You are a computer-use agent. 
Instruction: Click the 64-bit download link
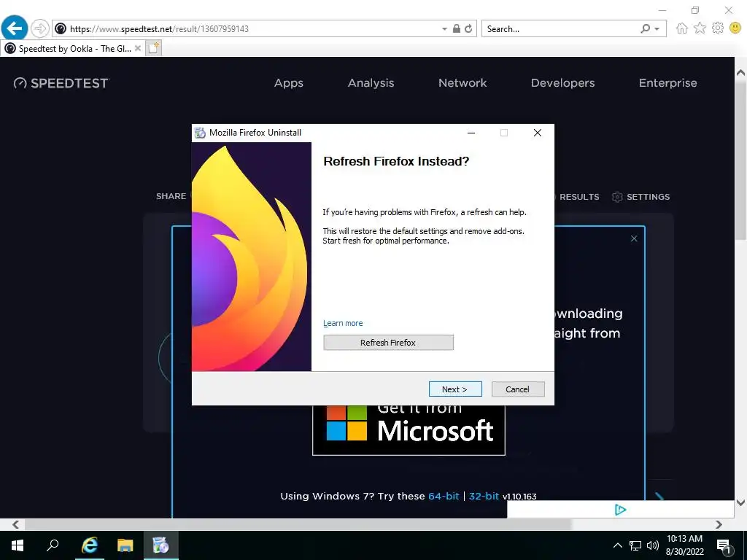444,496
